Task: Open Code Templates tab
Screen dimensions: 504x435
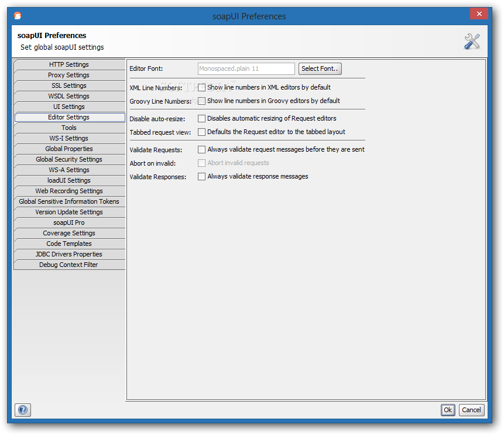Action: 69,244
